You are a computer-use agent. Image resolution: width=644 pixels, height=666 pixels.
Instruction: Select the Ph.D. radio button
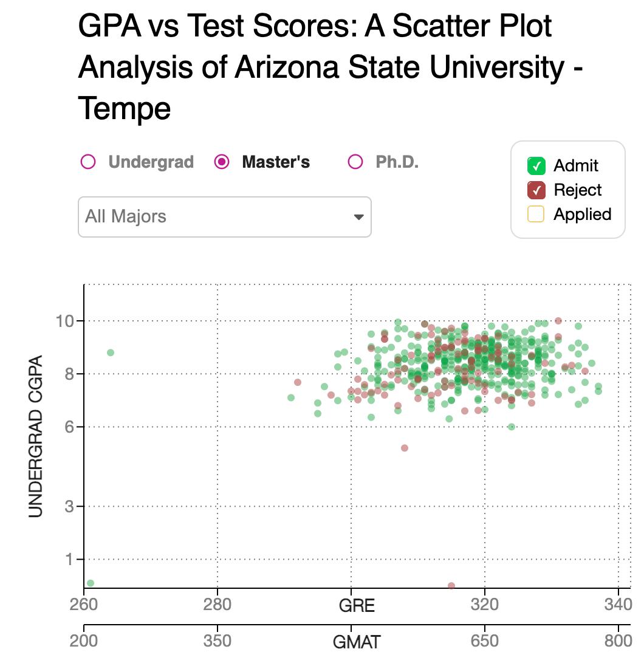355,162
